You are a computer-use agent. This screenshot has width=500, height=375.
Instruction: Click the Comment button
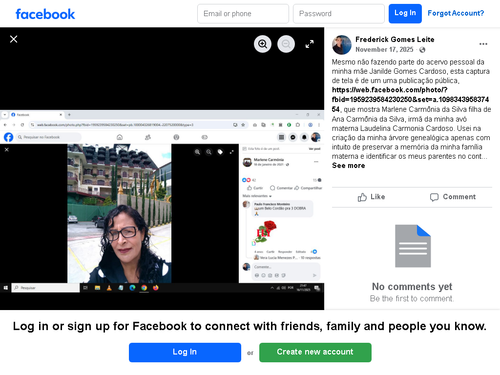point(453,197)
